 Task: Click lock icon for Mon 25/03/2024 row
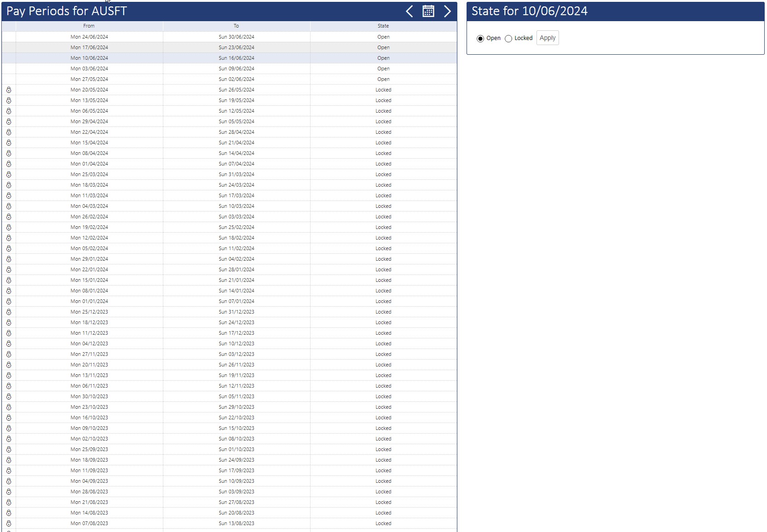(x=9, y=175)
